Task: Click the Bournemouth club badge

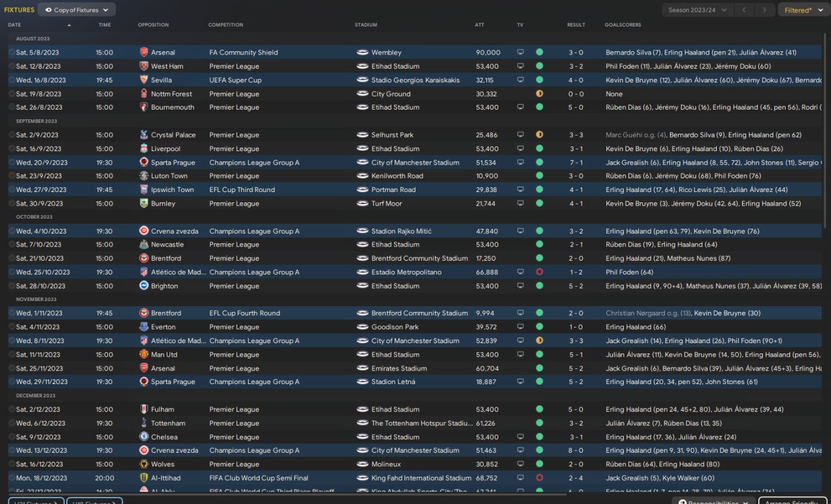Action: click(x=144, y=108)
